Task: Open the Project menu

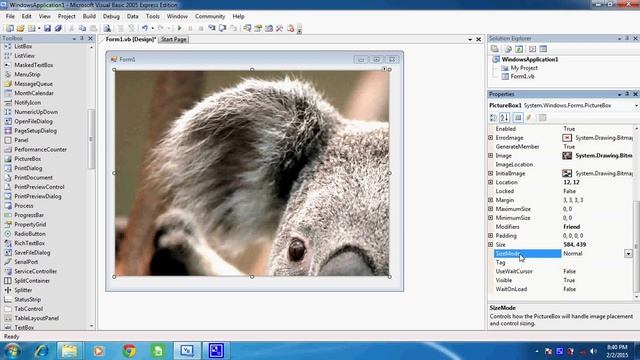Action: tap(67, 16)
